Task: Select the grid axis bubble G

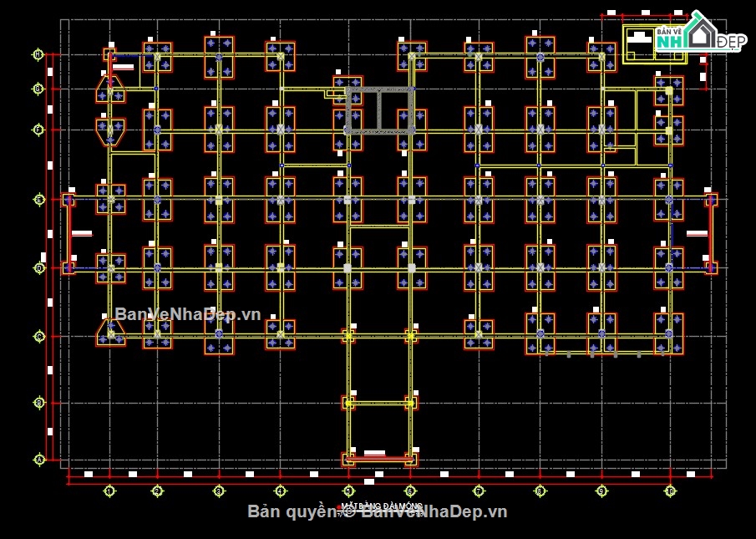Action: [x=38, y=89]
